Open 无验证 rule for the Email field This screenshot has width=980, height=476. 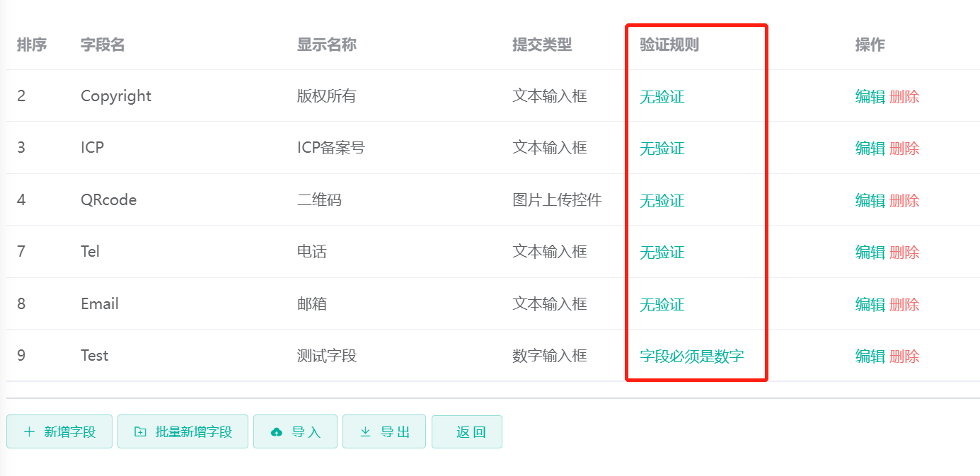[x=661, y=304]
